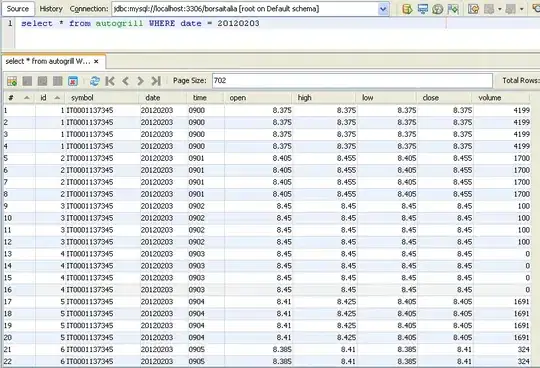The height and width of the screenshot is (368, 540).
Task: Open the SQL History icon in toolbar
Action: point(438,9)
